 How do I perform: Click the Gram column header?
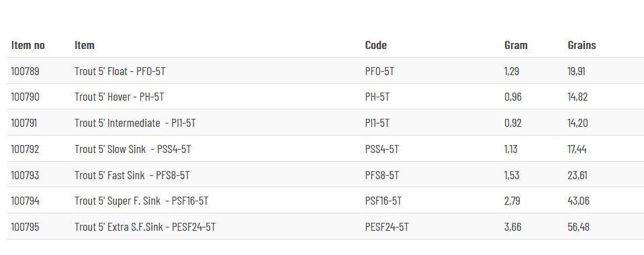pyautogui.click(x=516, y=45)
